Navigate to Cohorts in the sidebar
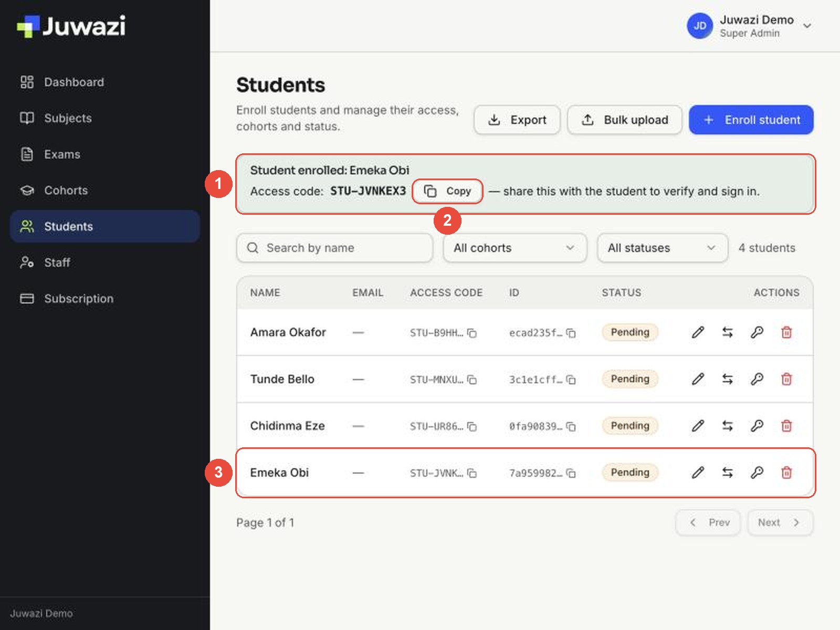840x630 pixels. [x=105, y=190]
